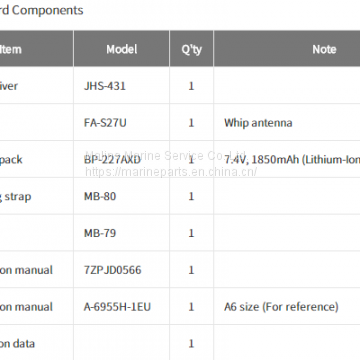360x360 pixels.
Task: Click the Whip antenna note
Action: [x=258, y=123]
